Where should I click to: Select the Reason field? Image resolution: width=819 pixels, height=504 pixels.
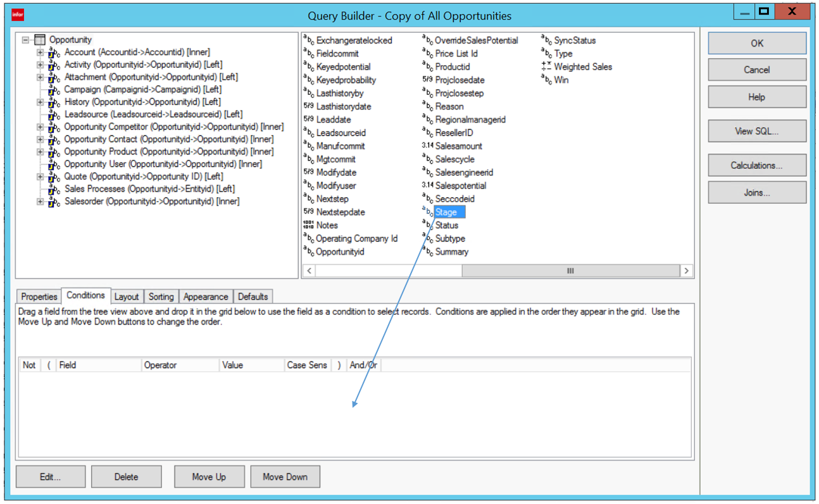pyautogui.click(x=449, y=106)
